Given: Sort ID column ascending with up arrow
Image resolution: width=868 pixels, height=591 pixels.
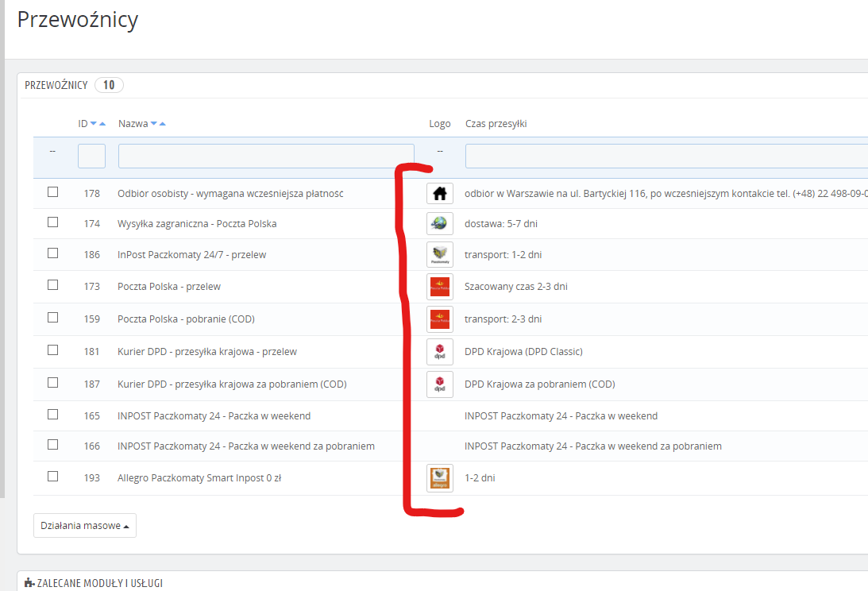Looking at the screenshot, I should click(x=102, y=123).
